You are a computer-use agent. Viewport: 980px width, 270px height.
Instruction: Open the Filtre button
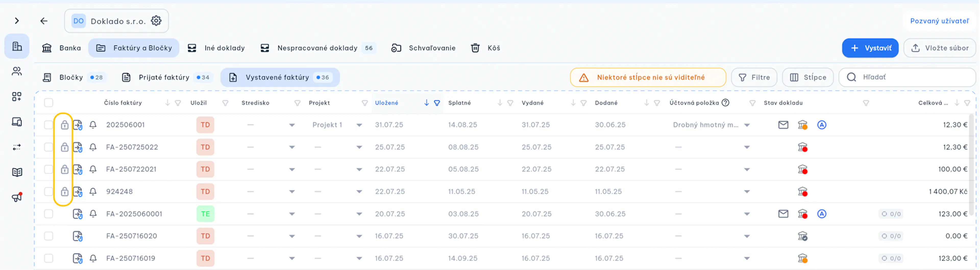click(x=754, y=78)
